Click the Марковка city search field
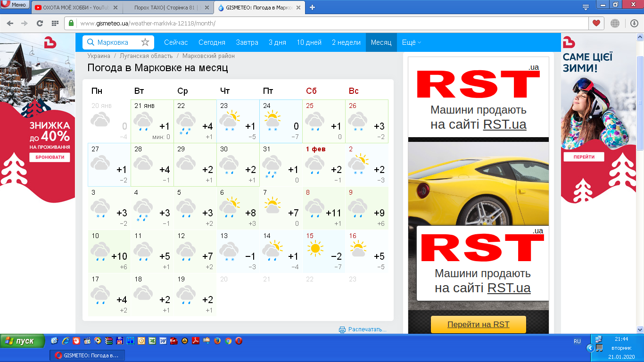Image resolution: width=644 pixels, height=362 pixels. pyautogui.click(x=117, y=42)
